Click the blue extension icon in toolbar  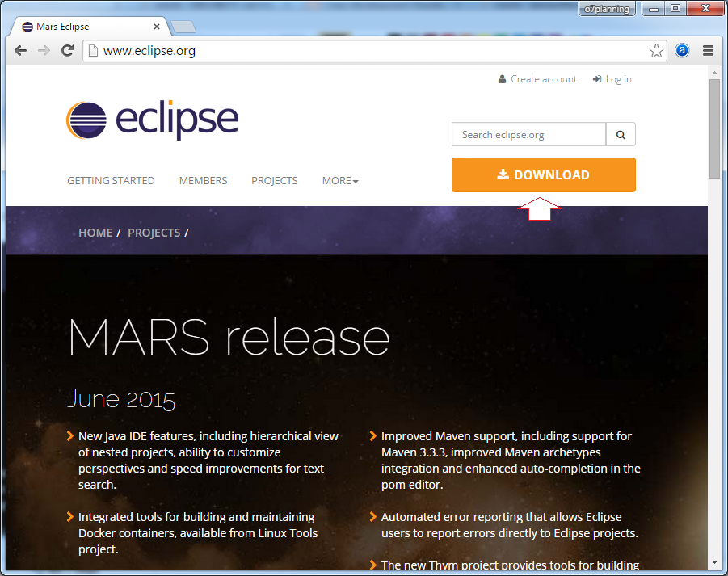(x=682, y=51)
